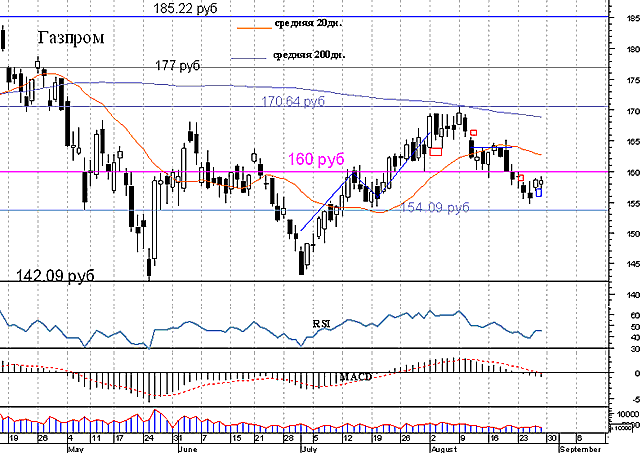Select date label 11 on time axis

coord(96,438)
